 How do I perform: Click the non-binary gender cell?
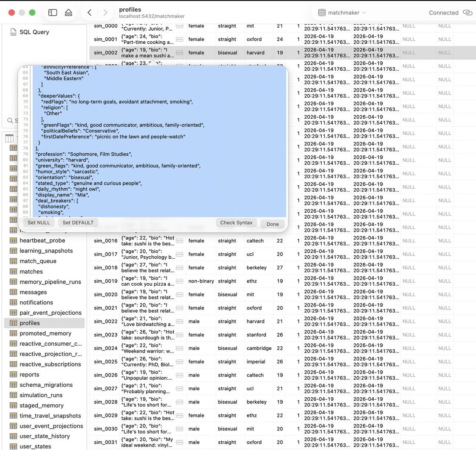pos(201,281)
